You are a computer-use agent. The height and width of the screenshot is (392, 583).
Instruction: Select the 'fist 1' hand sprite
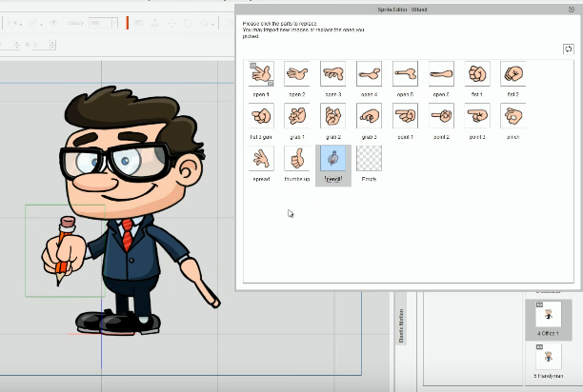(477, 73)
